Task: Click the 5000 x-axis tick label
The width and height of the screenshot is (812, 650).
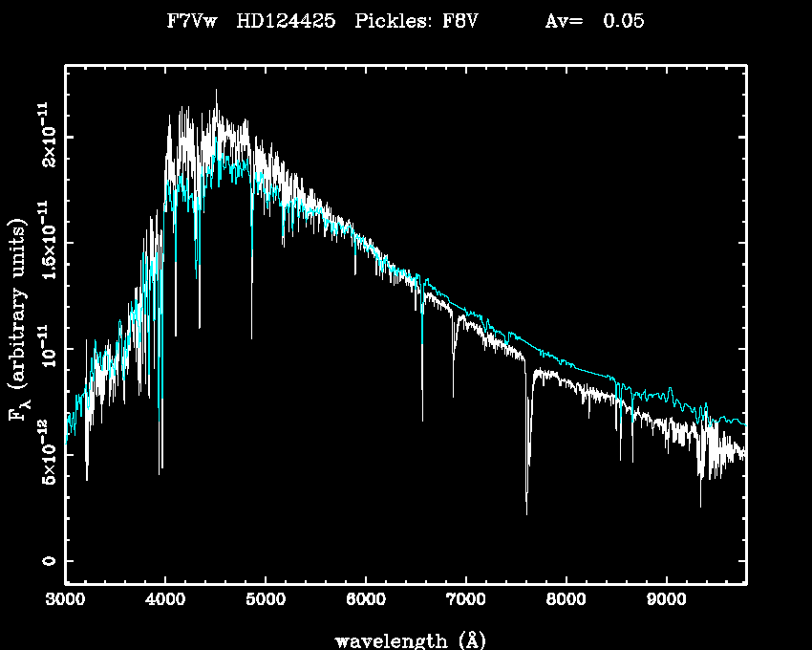Action: pyautogui.click(x=265, y=602)
